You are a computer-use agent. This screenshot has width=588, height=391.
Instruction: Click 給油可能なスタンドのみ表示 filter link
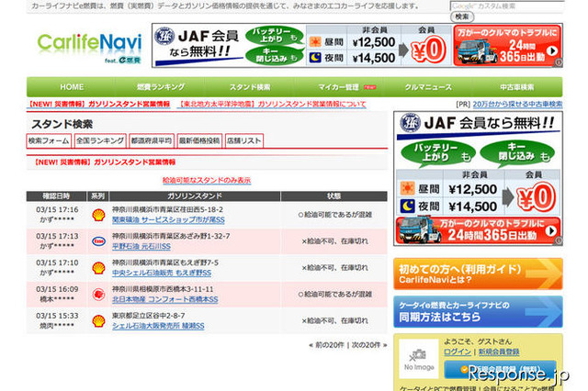(x=207, y=181)
